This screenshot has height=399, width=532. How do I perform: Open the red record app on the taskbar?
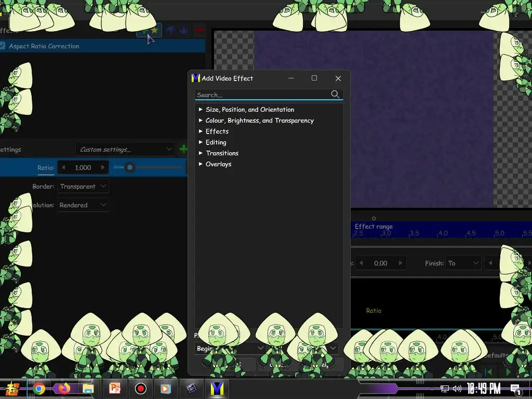click(140, 389)
